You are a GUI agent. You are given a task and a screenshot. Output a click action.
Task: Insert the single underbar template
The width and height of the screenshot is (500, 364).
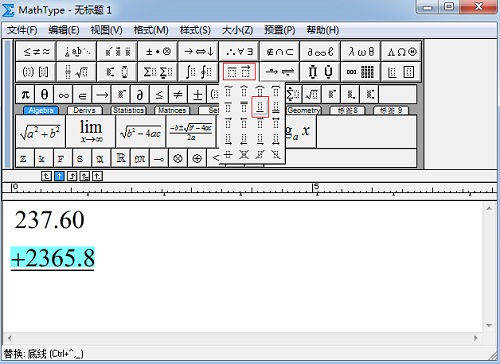coord(260,107)
